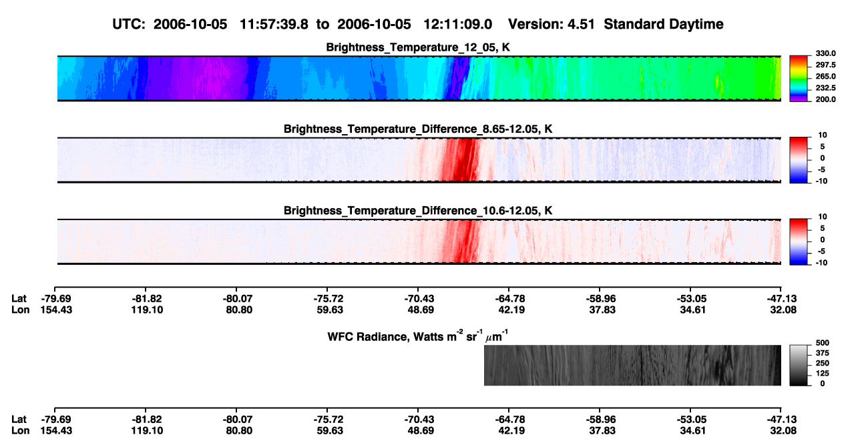The width and height of the screenshot is (868, 445).
Task: Click "-70.43" on the axis below WFC Radiance
Action: pos(419,420)
